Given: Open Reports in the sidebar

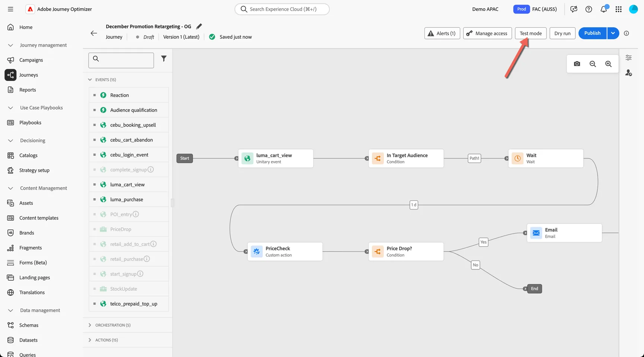Looking at the screenshot, I should click(x=28, y=90).
